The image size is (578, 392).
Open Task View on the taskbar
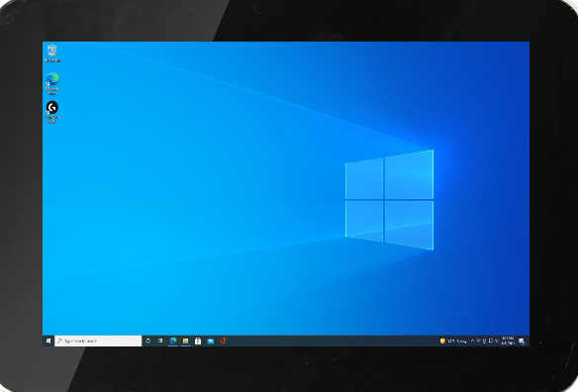coord(160,342)
